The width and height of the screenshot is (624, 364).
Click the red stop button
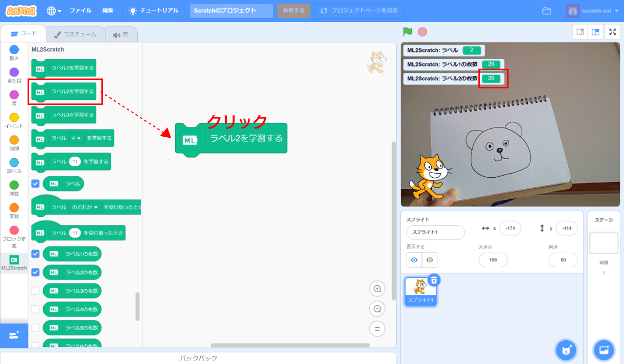[x=422, y=31]
